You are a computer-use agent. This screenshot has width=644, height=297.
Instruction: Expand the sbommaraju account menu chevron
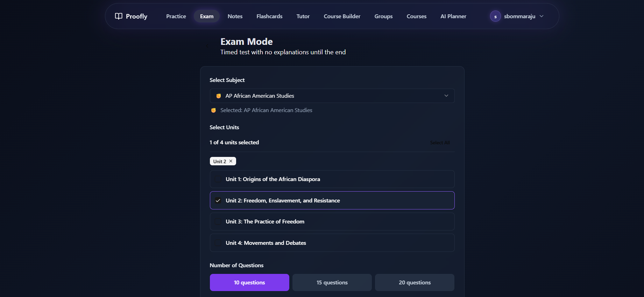(x=542, y=16)
